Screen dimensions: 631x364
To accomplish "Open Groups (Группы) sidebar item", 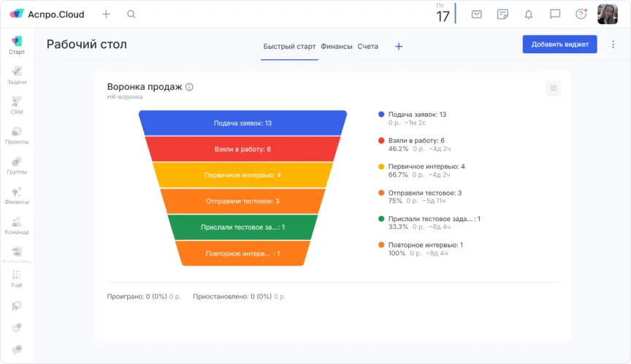I will [x=16, y=165].
